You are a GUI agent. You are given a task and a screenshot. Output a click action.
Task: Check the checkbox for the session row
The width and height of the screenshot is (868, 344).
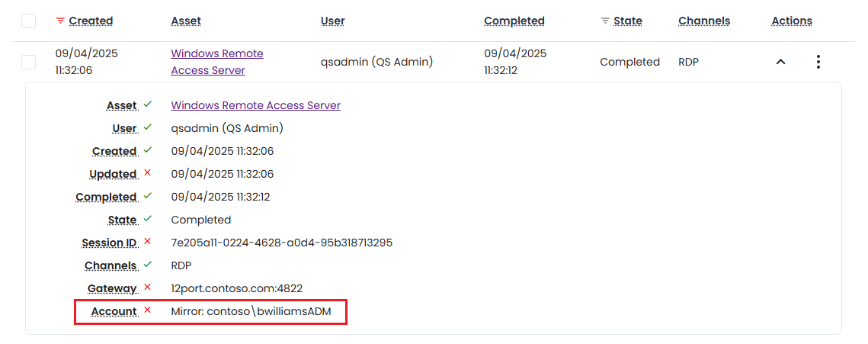pyautogui.click(x=28, y=62)
